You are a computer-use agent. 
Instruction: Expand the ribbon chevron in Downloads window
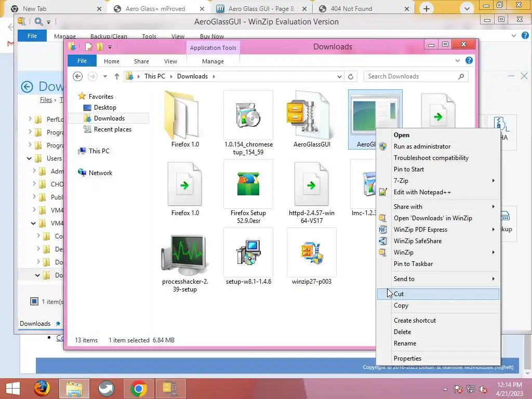coord(458,60)
